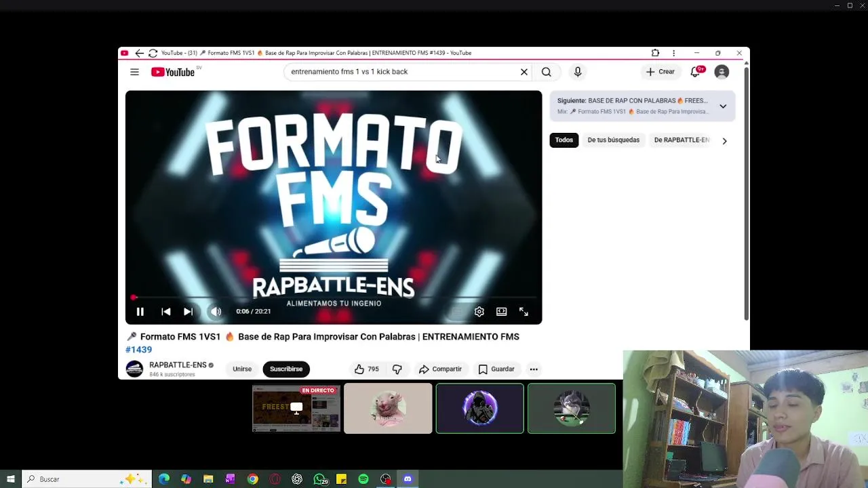Screen dimensions: 868x488
Task: Select the De RAPBATTLE-EN chip
Action: click(x=682, y=140)
